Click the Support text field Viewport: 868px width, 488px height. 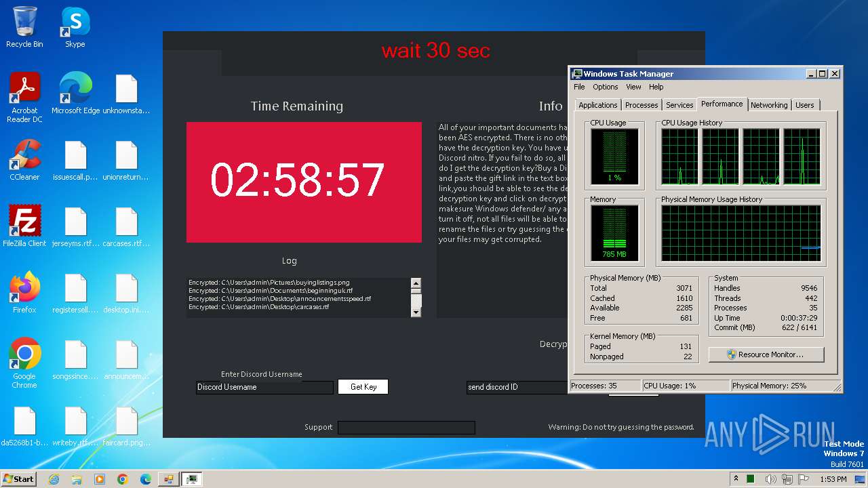406,427
